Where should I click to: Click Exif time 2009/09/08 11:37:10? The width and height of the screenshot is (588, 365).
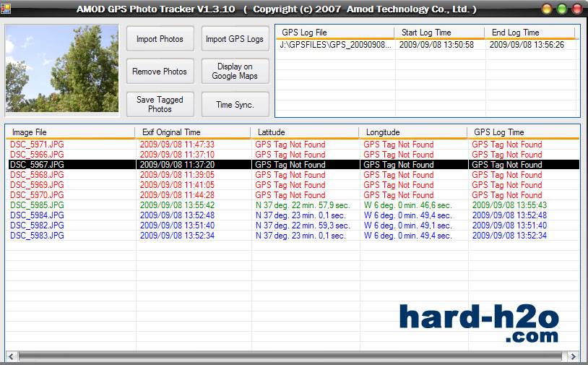[177, 155]
